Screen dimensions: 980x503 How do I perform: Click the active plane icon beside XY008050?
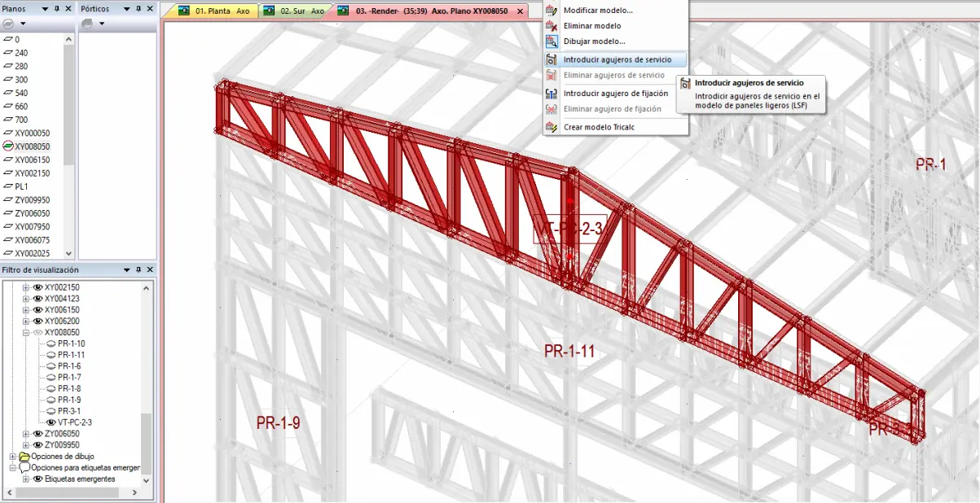point(8,147)
